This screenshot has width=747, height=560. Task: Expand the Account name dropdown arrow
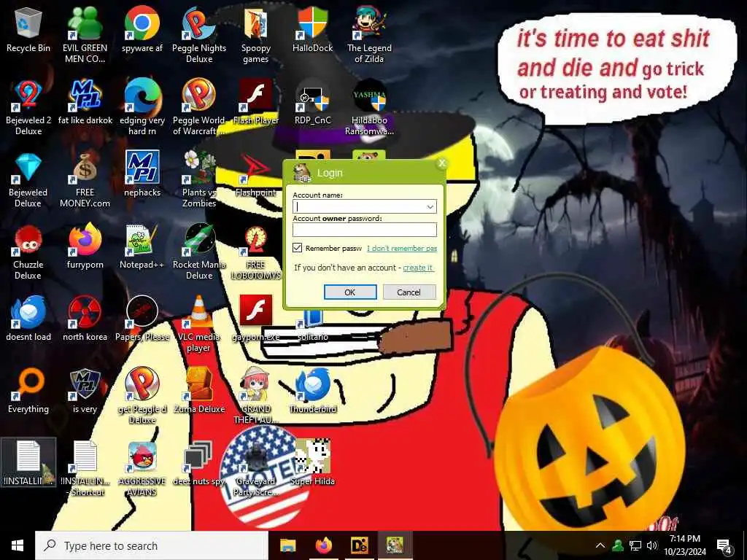tap(430, 206)
